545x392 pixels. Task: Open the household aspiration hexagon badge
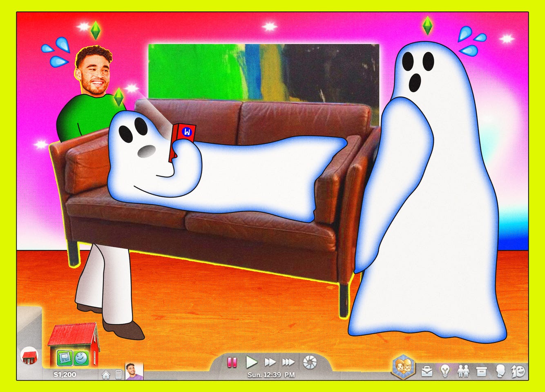click(403, 367)
